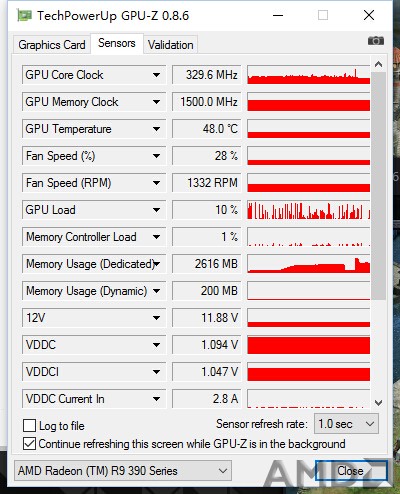Open the Sensor refresh rate combo box
The image size is (400, 494).
tap(346, 424)
